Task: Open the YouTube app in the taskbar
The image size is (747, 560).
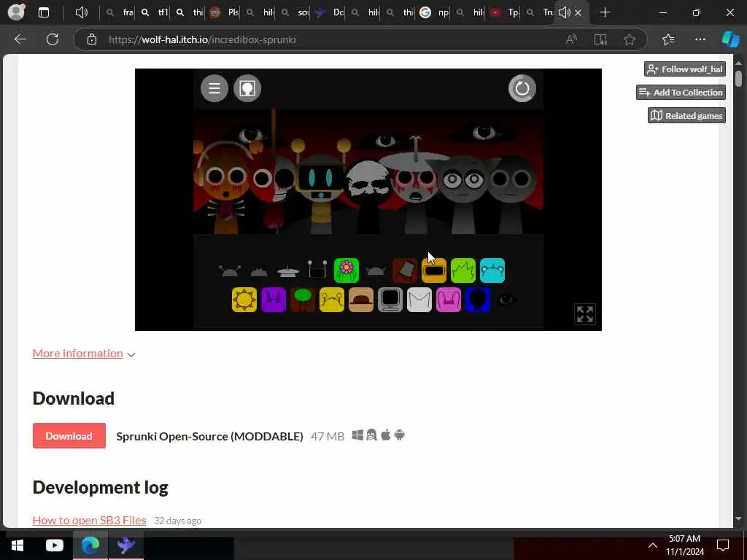Action: pos(54,545)
